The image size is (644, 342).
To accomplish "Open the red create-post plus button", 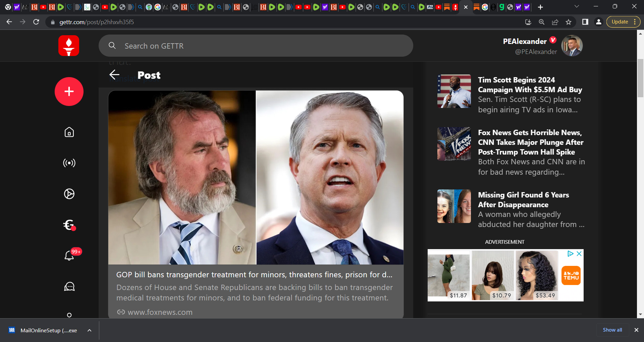I will (69, 92).
